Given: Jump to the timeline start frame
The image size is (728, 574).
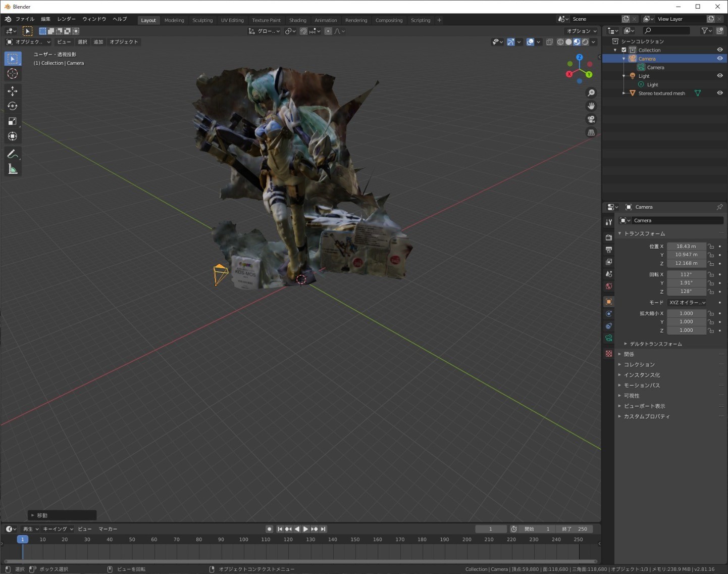Looking at the screenshot, I should 280,529.
